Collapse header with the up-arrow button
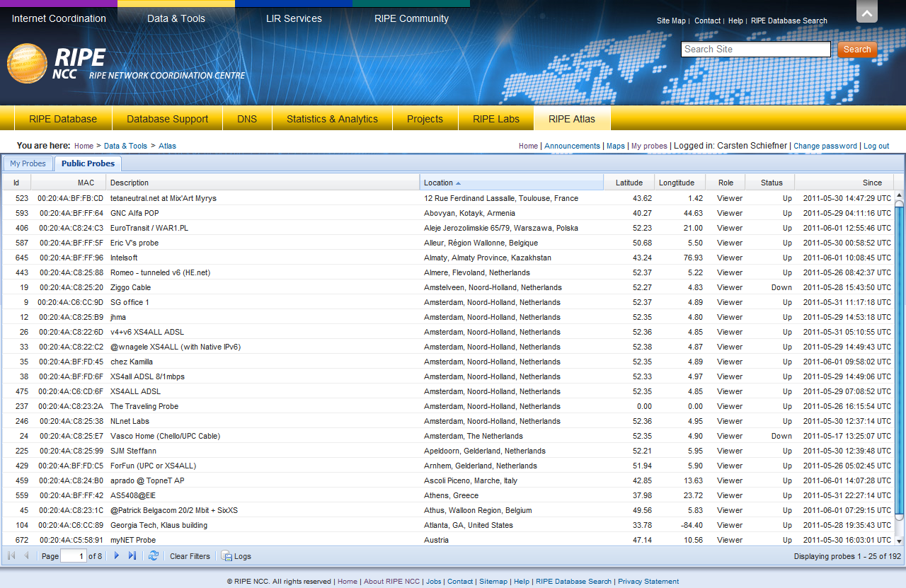The width and height of the screenshot is (906, 588). 867,11
